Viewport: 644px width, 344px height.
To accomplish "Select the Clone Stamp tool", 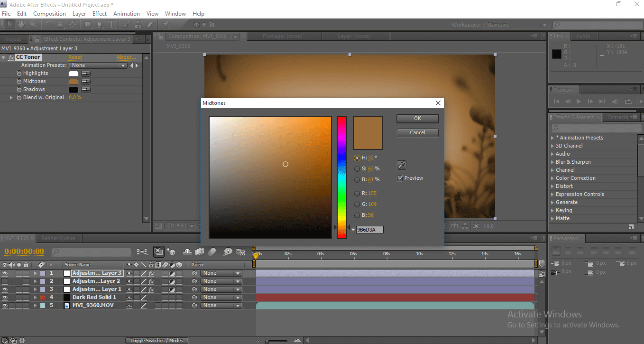I will click(x=139, y=24).
